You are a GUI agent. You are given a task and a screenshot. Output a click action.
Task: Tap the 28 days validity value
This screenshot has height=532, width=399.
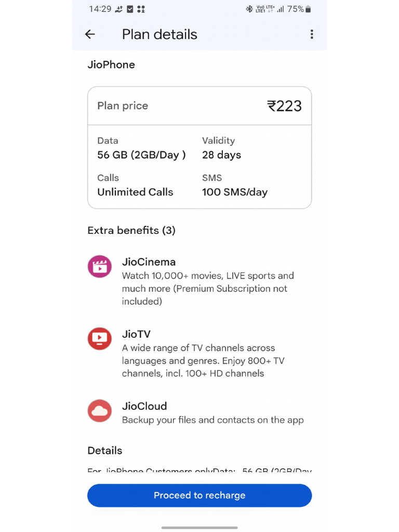coord(221,155)
